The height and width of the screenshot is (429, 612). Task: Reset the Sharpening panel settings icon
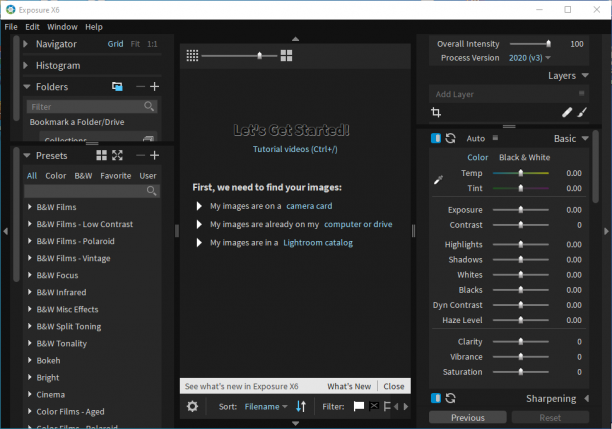[450, 398]
